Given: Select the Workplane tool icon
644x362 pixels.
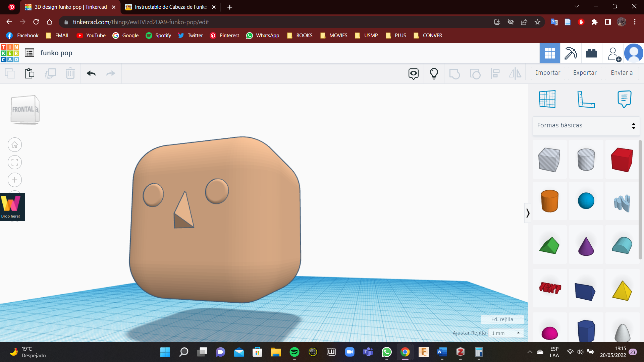Looking at the screenshot, I should pyautogui.click(x=547, y=99).
